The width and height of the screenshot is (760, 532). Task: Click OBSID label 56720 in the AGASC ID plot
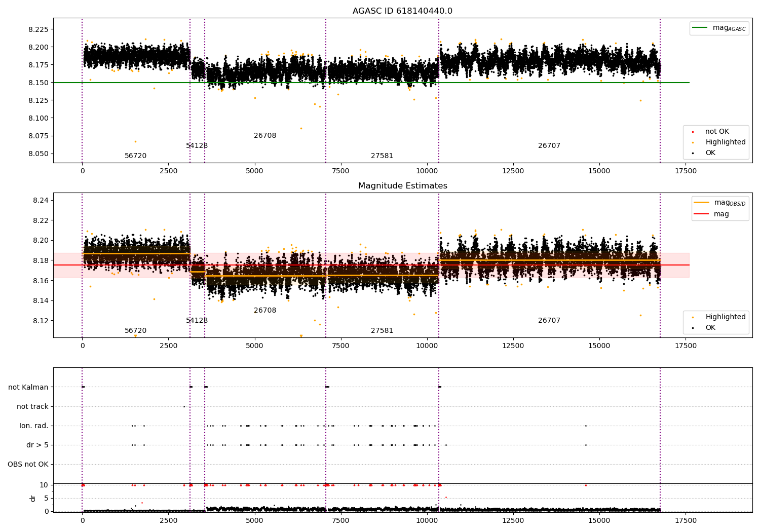pyautogui.click(x=135, y=156)
